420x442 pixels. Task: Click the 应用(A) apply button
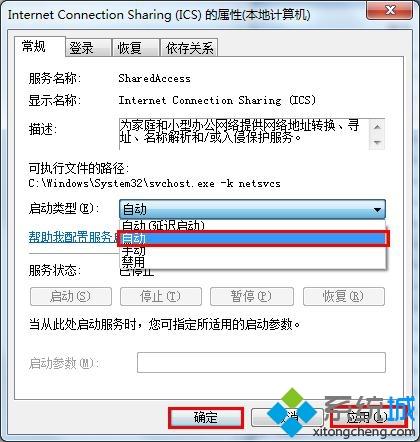point(369,417)
